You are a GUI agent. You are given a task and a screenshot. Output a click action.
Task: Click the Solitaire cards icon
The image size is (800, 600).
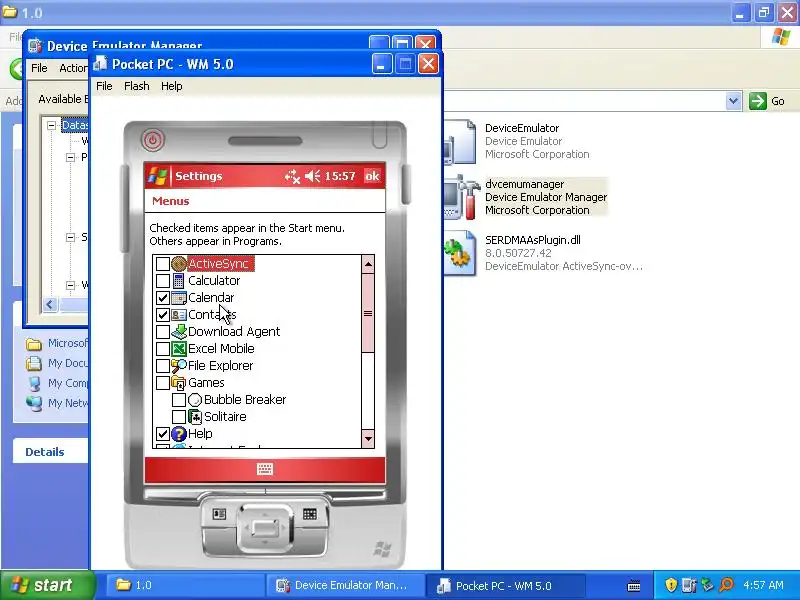[x=195, y=417]
